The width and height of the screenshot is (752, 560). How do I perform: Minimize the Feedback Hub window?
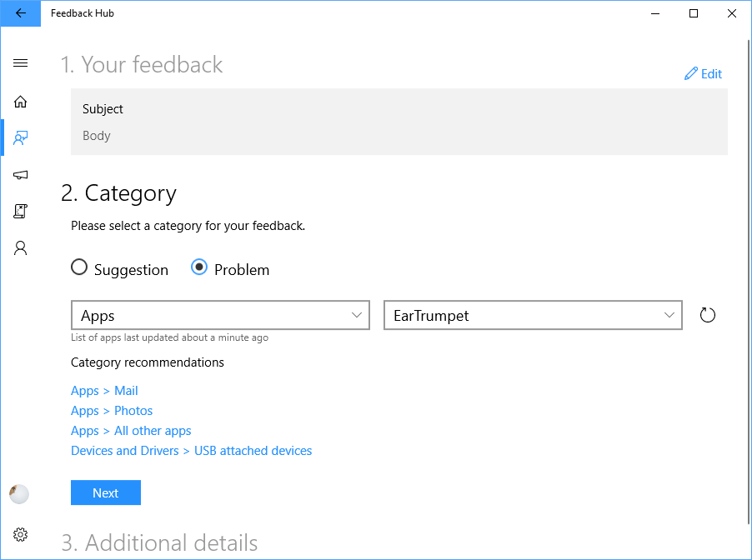click(655, 13)
